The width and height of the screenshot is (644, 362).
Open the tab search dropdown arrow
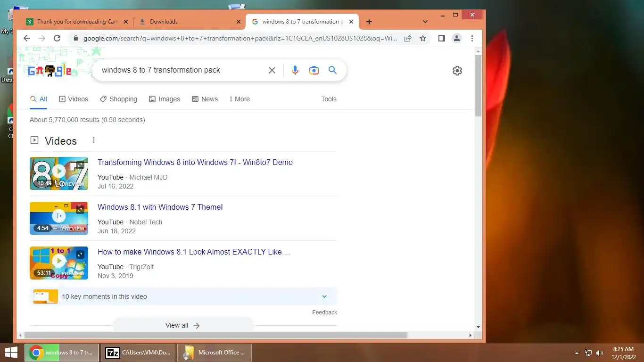tap(425, 22)
